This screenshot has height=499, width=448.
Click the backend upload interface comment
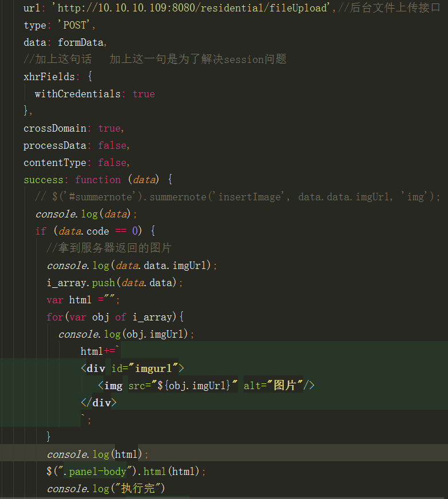coord(390,7)
